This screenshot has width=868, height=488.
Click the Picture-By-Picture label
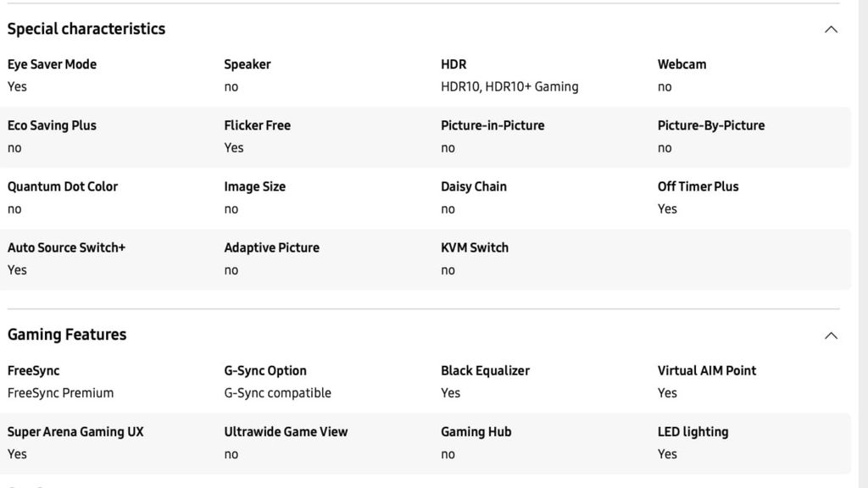pyautogui.click(x=710, y=125)
